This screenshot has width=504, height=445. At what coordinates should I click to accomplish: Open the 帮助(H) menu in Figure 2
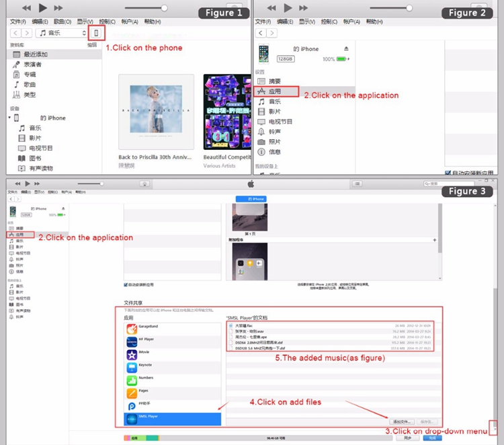point(374,22)
